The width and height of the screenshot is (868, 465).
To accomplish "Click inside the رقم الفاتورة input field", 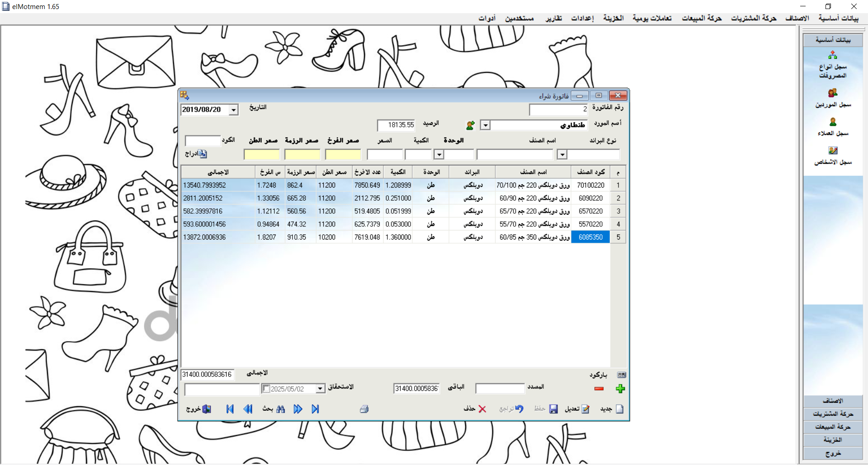I will click(x=558, y=109).
